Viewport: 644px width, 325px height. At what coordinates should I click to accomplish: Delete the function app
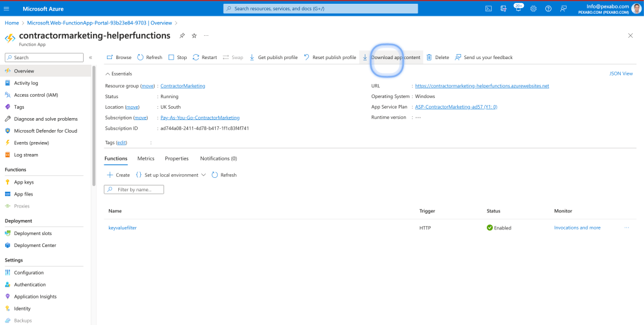[438, 57]
